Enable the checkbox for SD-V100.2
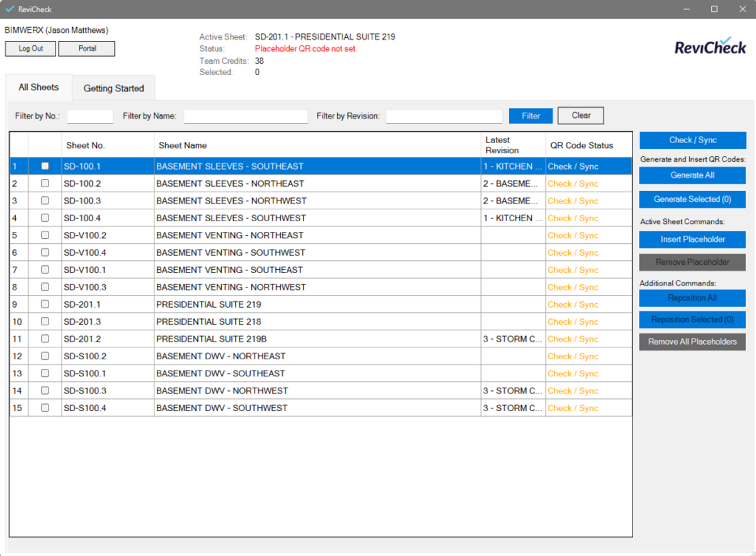756x556 pixels. [44, 235]
